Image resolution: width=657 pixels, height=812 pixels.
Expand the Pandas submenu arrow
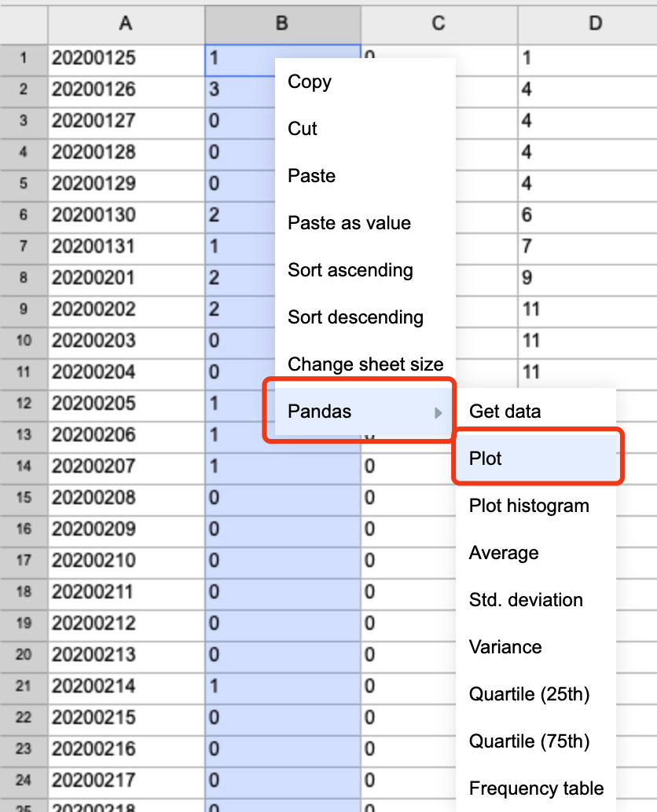pyautogui.click(x=439, y=412)
